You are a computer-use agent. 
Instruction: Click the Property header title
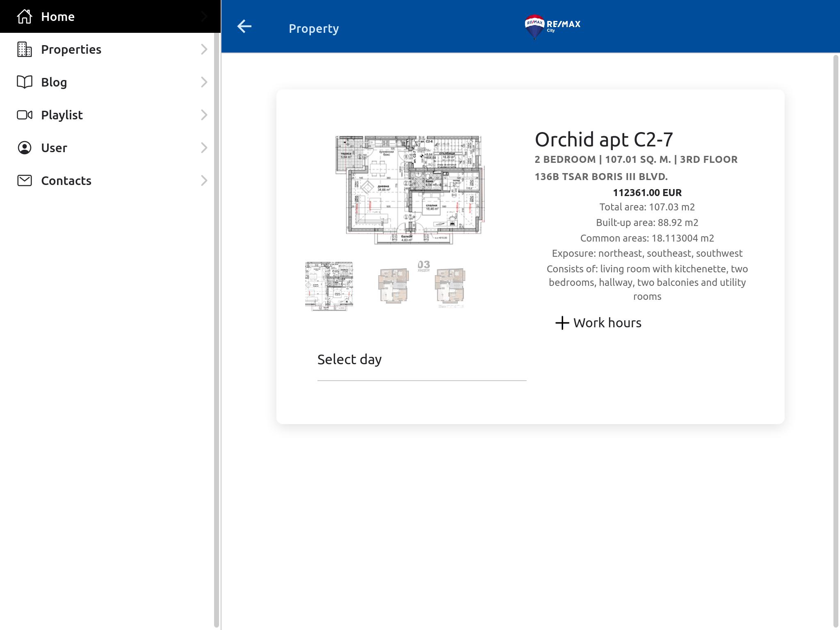(x=314, y=29)
